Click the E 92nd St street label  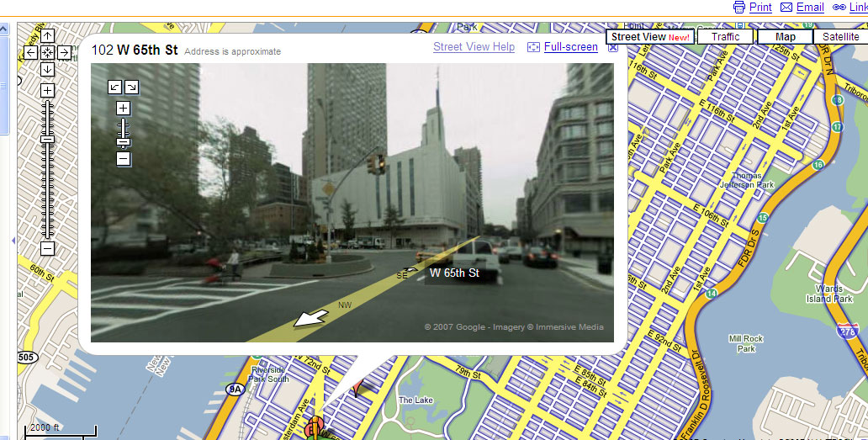tap(664, 340)
